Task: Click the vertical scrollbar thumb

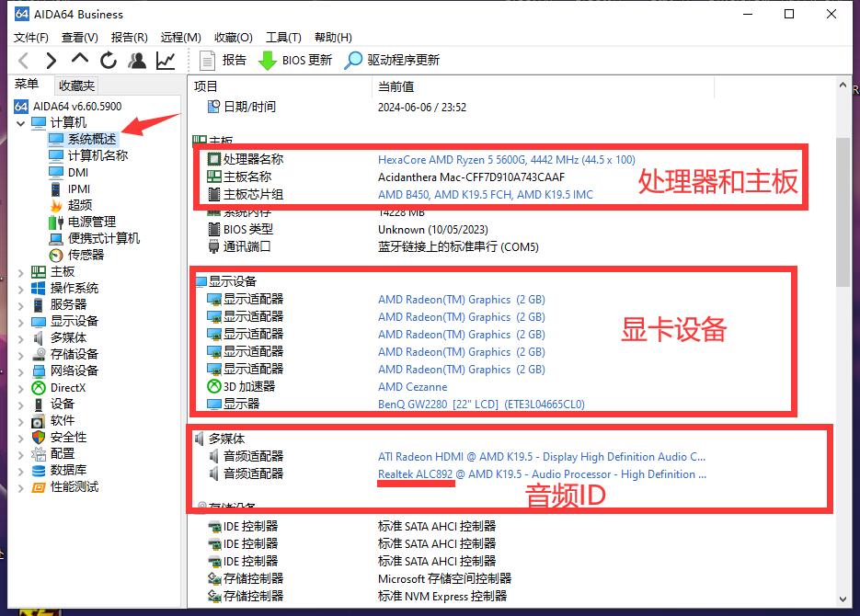Action: point(843,212)
